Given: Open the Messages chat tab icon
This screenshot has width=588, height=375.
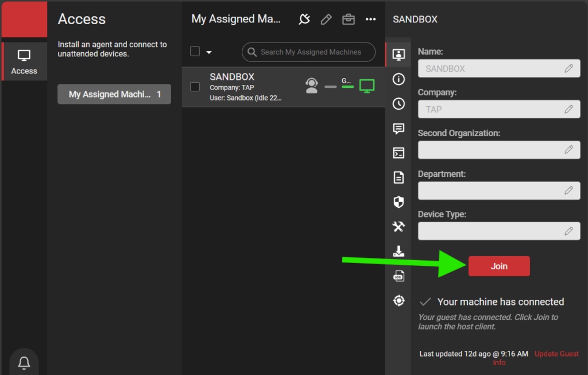Looking at the screenshot, I should pyautogui.click(x=399, y=129).
